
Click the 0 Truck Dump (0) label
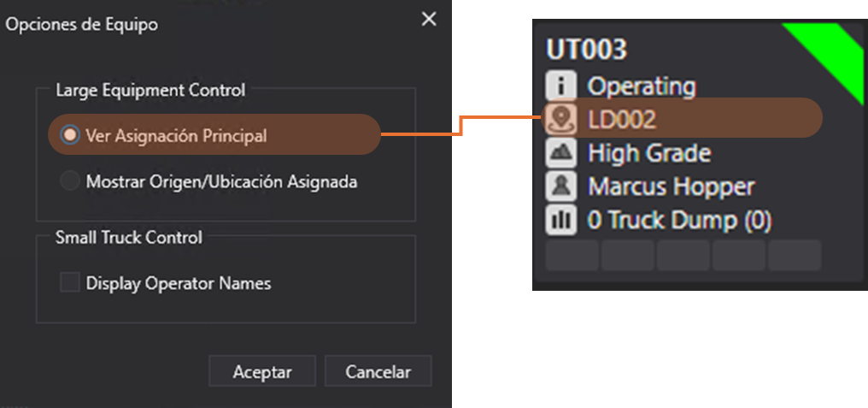679,220
